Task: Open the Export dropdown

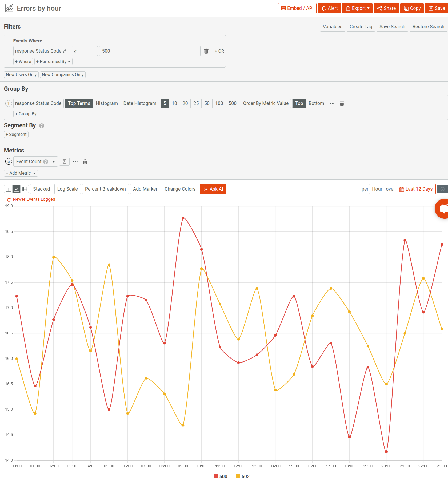Action: click(x=357, y=8)
